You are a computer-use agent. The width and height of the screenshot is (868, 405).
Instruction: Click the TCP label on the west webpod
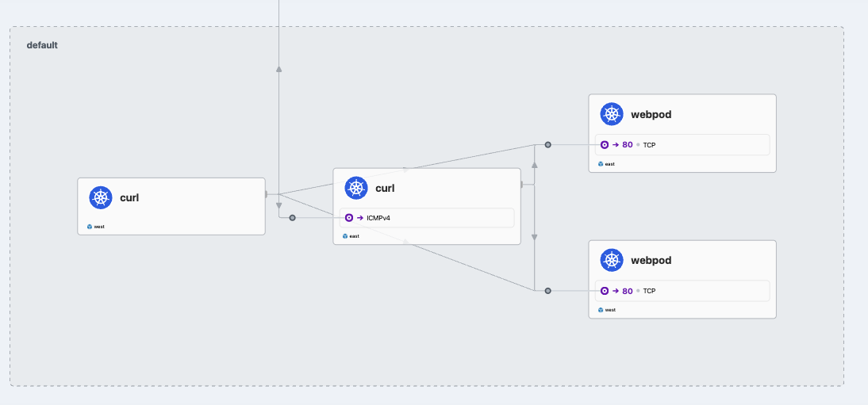pos(649,291)
